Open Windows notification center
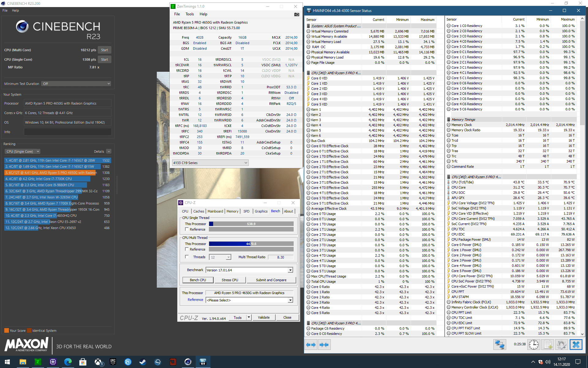Image resolution: width=588 pixels, height=368 pixels. click(x=578, y=362)
